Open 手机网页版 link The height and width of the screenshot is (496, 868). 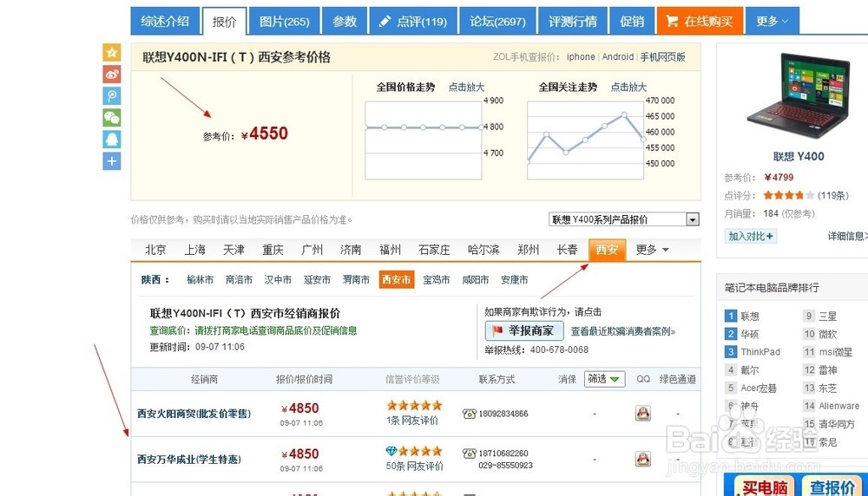click(662, 56)
